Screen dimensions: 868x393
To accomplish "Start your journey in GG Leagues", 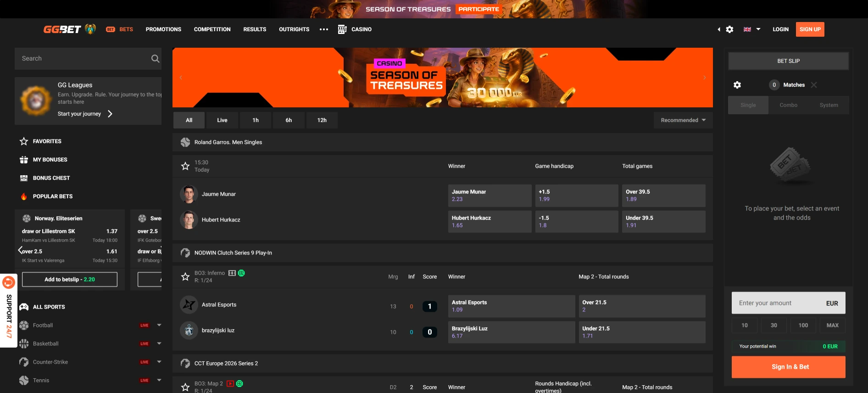I will click(x=85, y=114).
